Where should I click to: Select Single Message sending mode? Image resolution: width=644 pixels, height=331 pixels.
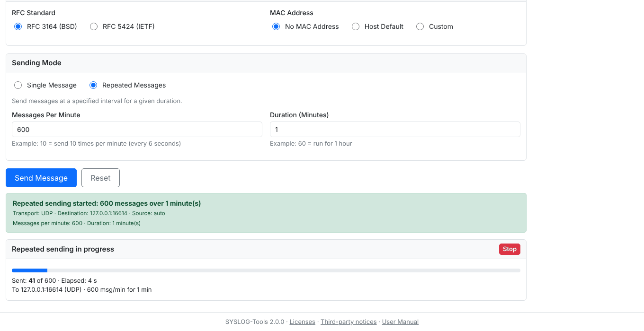coord(18,85)
